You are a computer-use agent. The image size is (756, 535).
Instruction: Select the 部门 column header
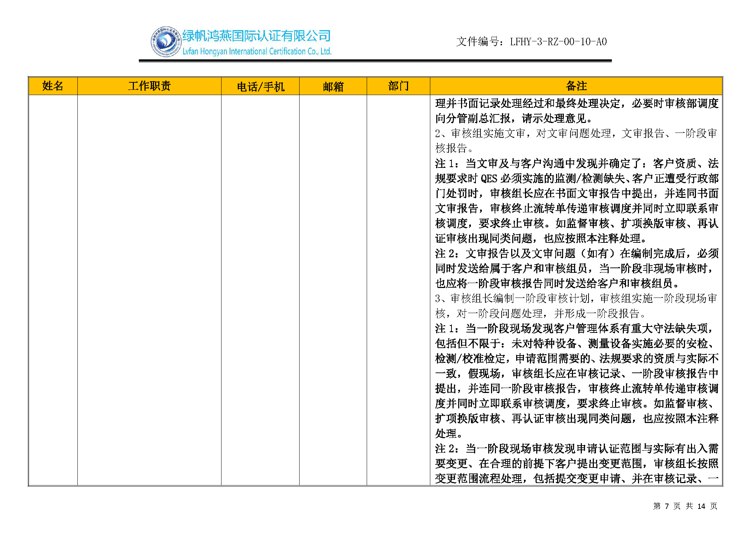pos(398,86)
